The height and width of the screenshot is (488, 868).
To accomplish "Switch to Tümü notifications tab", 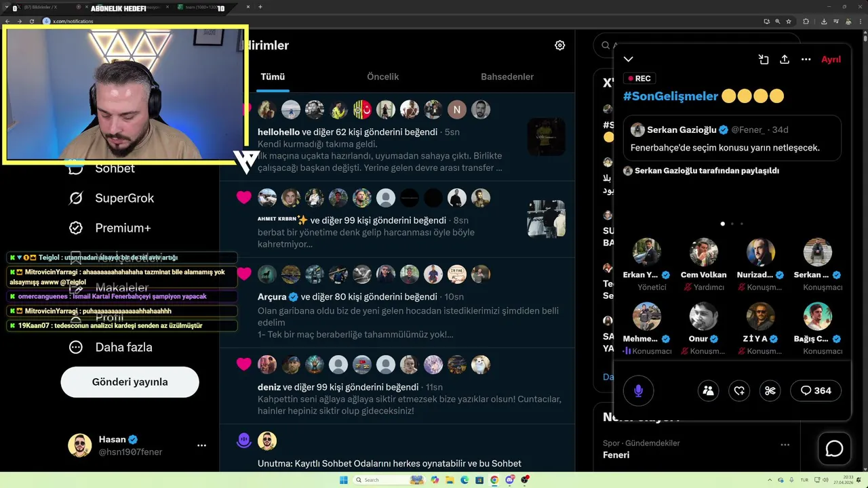I will point(273,77).
